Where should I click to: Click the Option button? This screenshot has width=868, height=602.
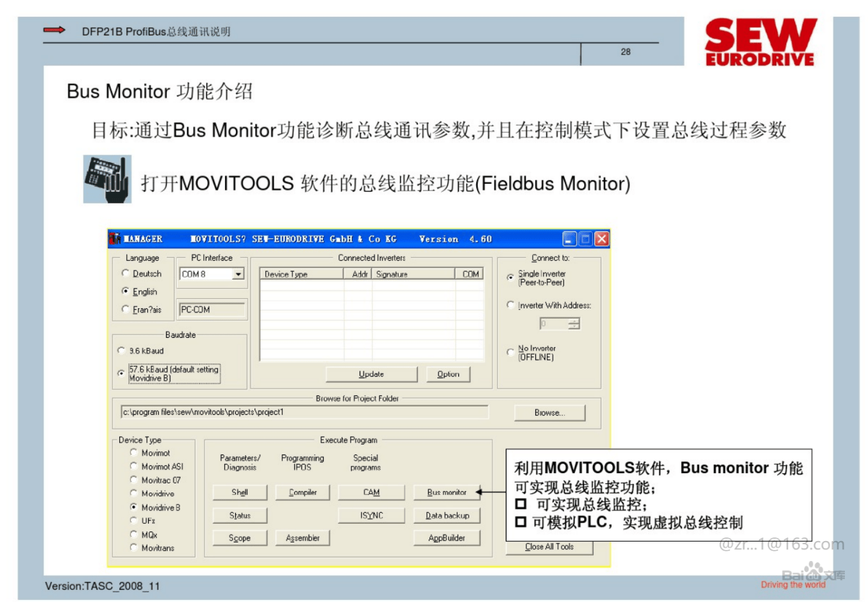pyautogui.click(x=448, y=374)
